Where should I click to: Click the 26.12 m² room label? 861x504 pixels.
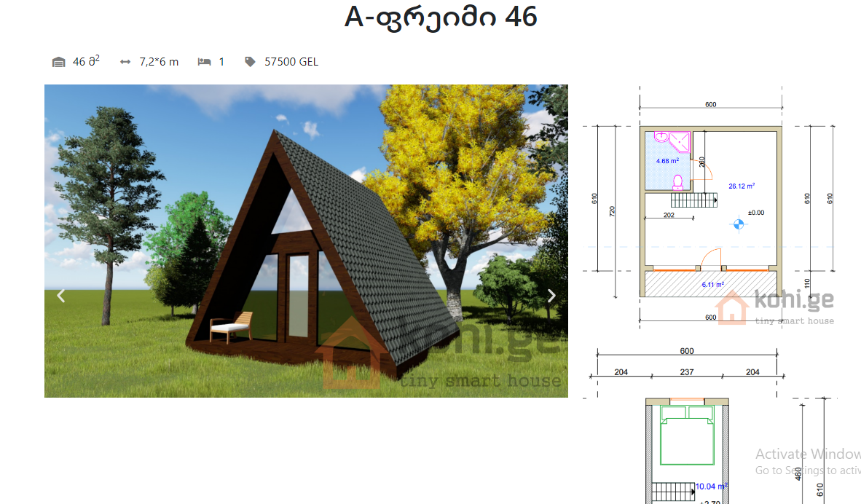741,186
